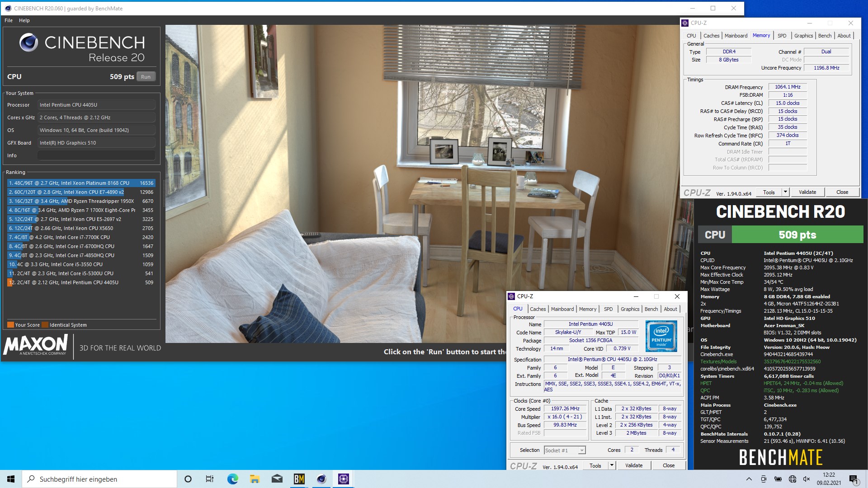Show hidden system tray icons
This screenshot has width=868, height=488.
pos(749,479)
